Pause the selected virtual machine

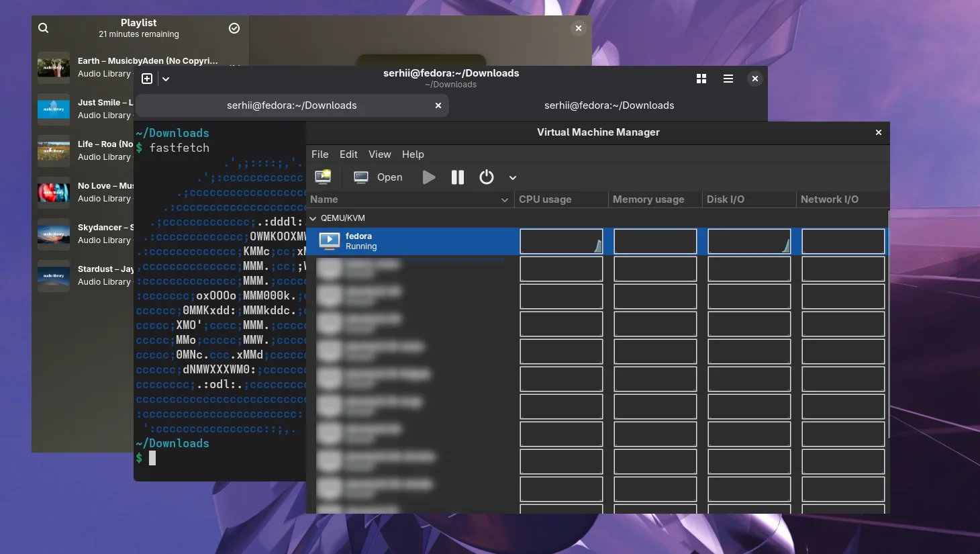(x=458, y=177)
